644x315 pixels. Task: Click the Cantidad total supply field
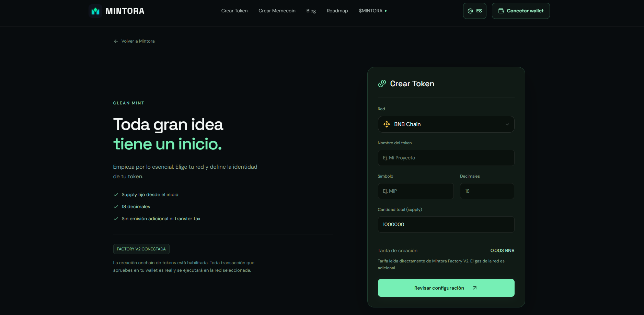(x=446, y=224)
